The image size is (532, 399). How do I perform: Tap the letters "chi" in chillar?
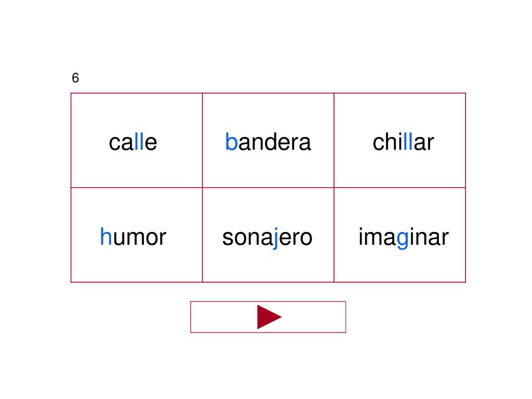pyautogui.click(x=388, y=141)
